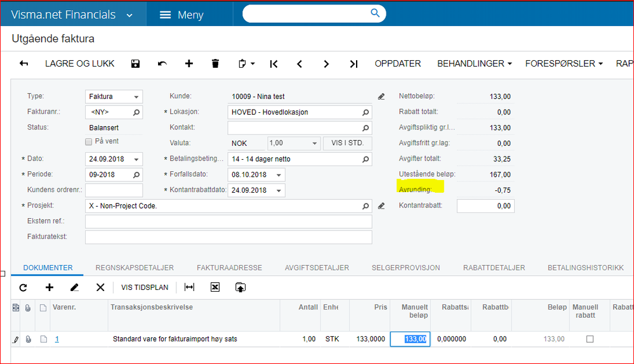
Task: Add a new invoice with plus icon
Action: tap(189, 63)
